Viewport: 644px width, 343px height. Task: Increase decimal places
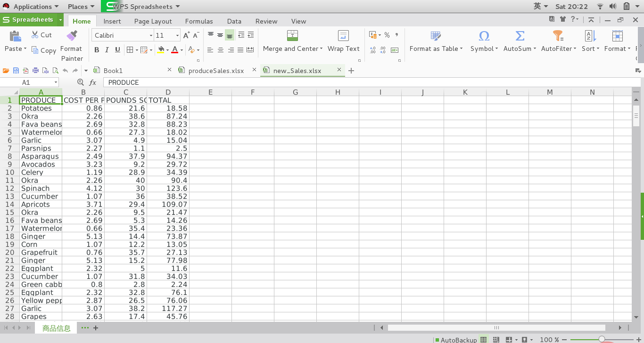click(373, 50)
